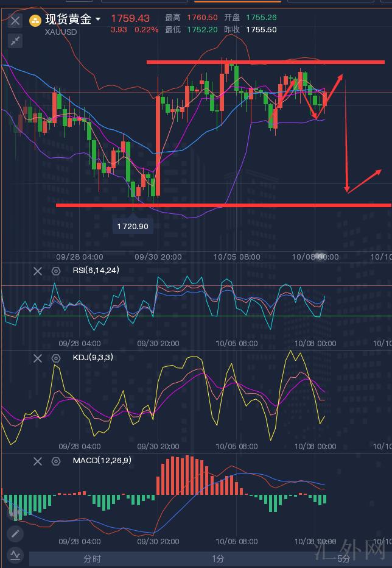Viewport: 392px width, 568px height.
Task: Open MACD indicator settings gear
Action: coord(56,461)
